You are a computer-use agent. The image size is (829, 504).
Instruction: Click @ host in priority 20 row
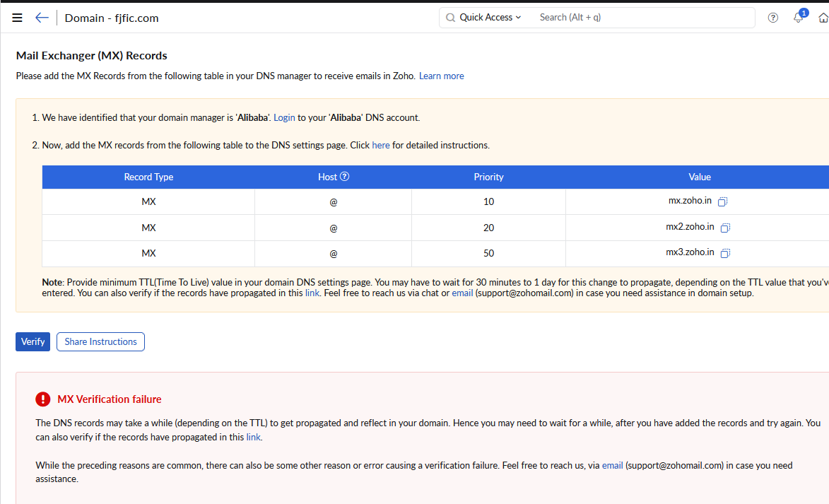pyautogui.click(x=334, y=228)
